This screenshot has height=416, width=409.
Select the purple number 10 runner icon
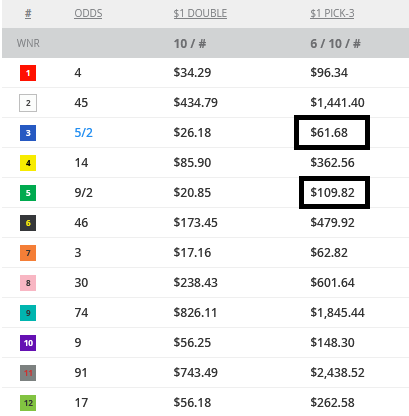(28, 343)
